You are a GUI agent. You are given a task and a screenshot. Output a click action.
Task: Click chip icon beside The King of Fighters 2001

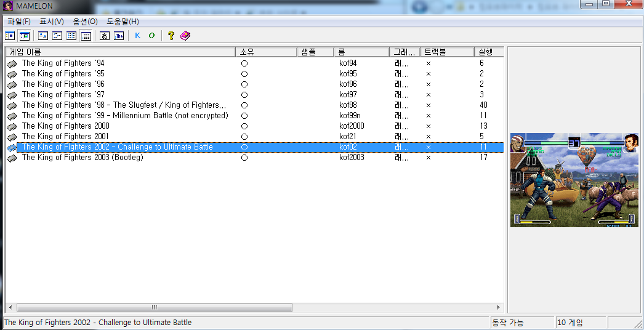[x=12, y=137]
